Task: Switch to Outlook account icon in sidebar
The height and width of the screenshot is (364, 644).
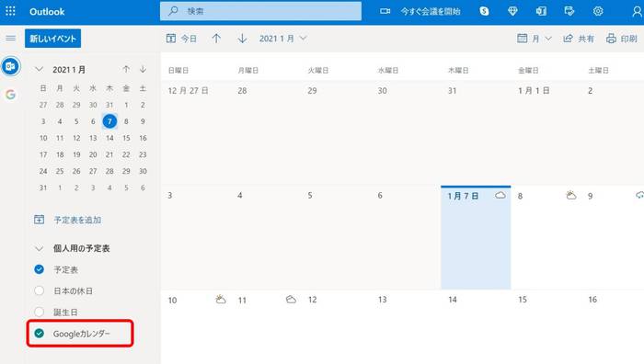Action: pyautogui.click(x=11, y=66)
